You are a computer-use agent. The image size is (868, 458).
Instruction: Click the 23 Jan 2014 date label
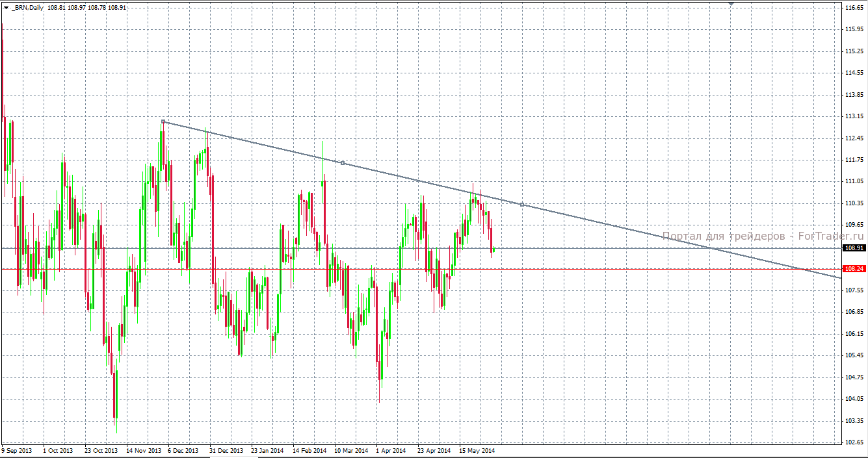(267, 450)
